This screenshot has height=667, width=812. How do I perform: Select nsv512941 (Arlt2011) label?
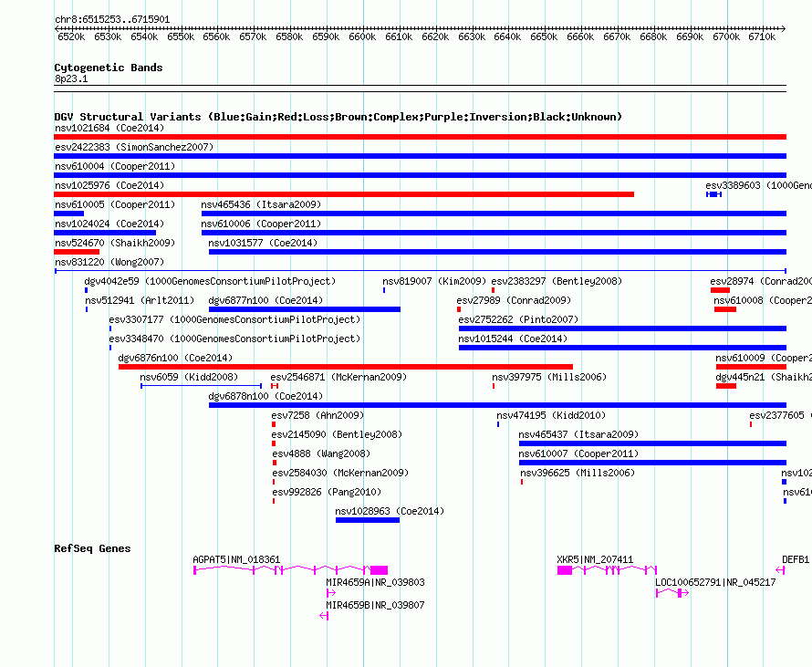coord(140,300)
